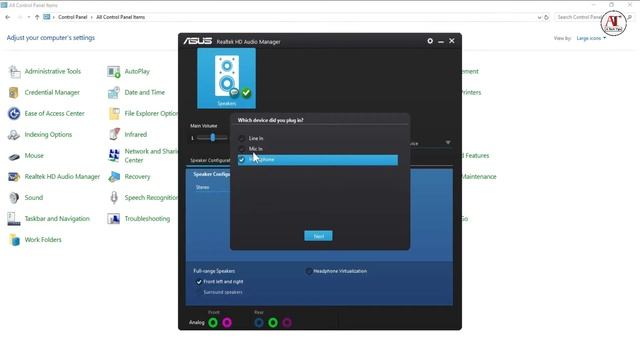640x360 pixels.
Task: Toggle Front left and right checkbox
Action: (199, 282)
